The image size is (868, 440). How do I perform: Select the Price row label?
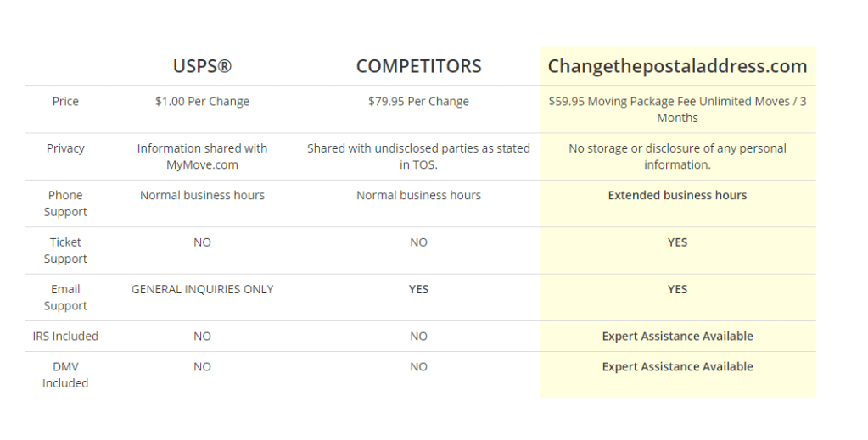65,102
